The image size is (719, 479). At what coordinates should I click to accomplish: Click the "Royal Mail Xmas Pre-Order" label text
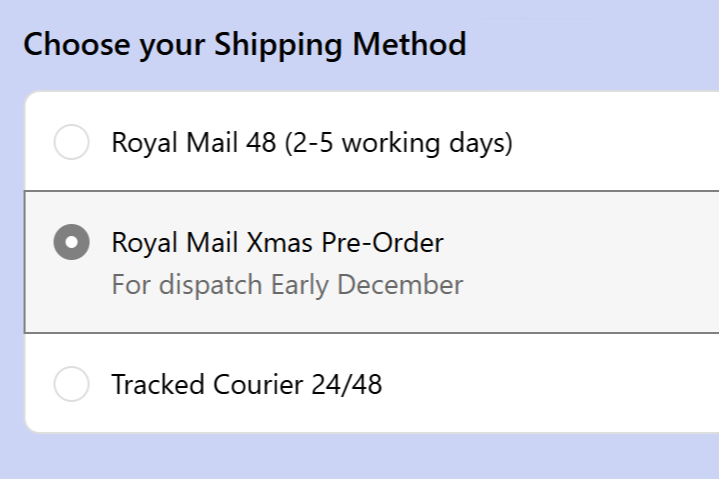tap(277, 243)
